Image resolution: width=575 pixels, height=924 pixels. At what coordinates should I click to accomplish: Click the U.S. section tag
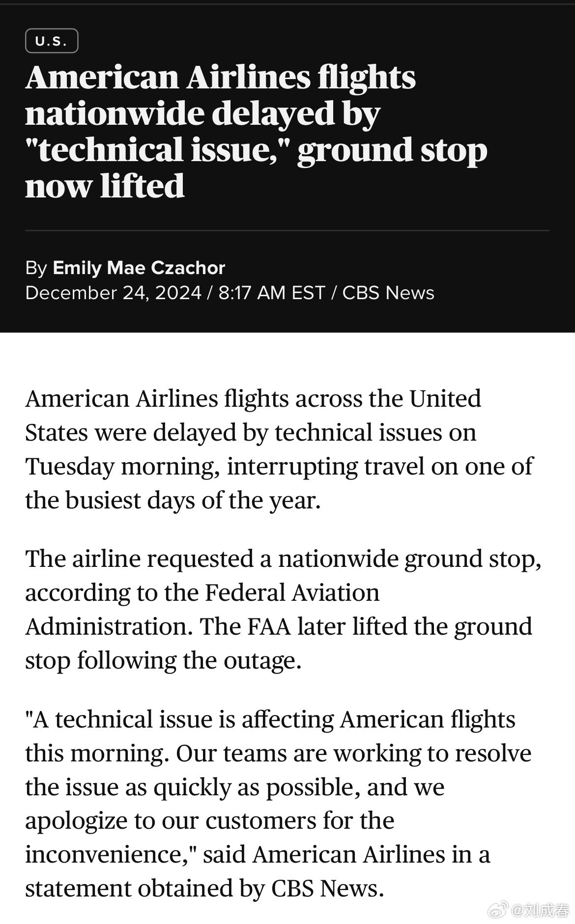click(52, 41)
